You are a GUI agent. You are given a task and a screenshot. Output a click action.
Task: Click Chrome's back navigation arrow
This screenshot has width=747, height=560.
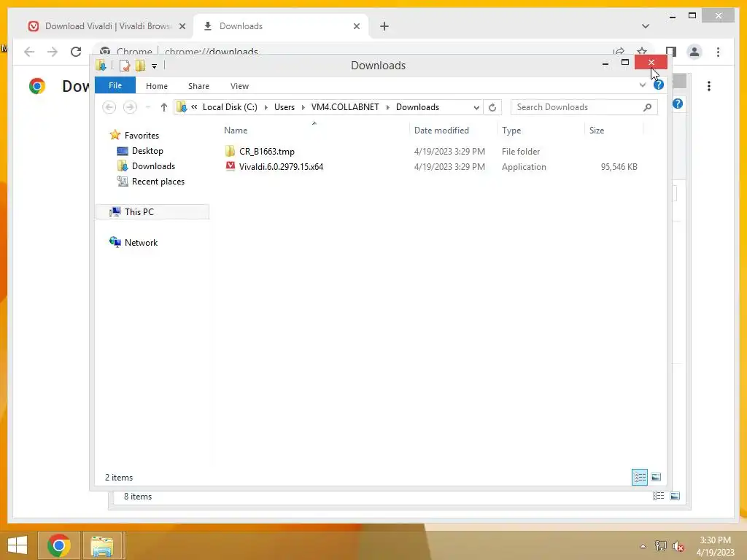click(29, 52)
